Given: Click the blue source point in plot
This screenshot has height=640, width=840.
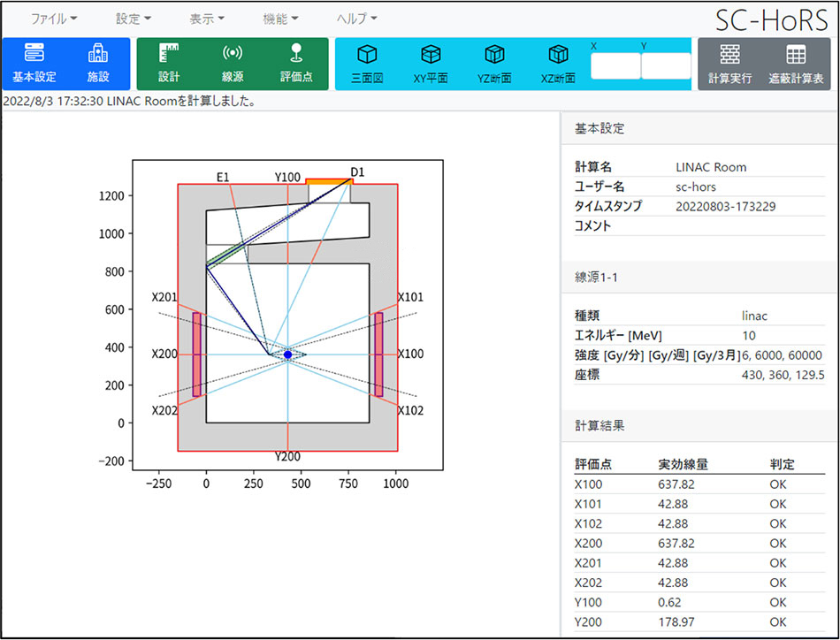Looking at the screenshot, I should coord(287,354).
